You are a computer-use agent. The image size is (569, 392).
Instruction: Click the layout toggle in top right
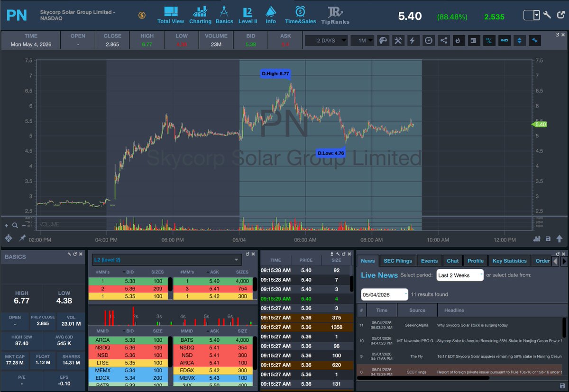pos(532,15)
